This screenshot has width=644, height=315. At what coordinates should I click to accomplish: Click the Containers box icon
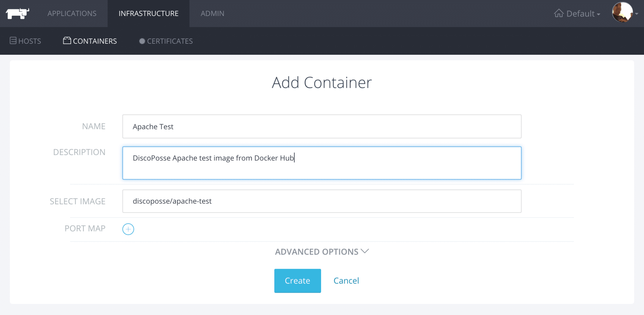click(x=67, y=41)
